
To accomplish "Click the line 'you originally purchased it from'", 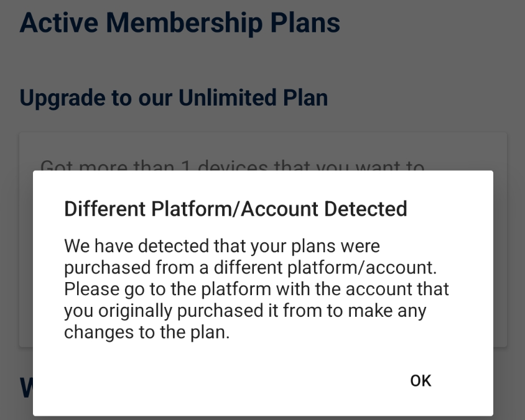I will coord(245,311).
